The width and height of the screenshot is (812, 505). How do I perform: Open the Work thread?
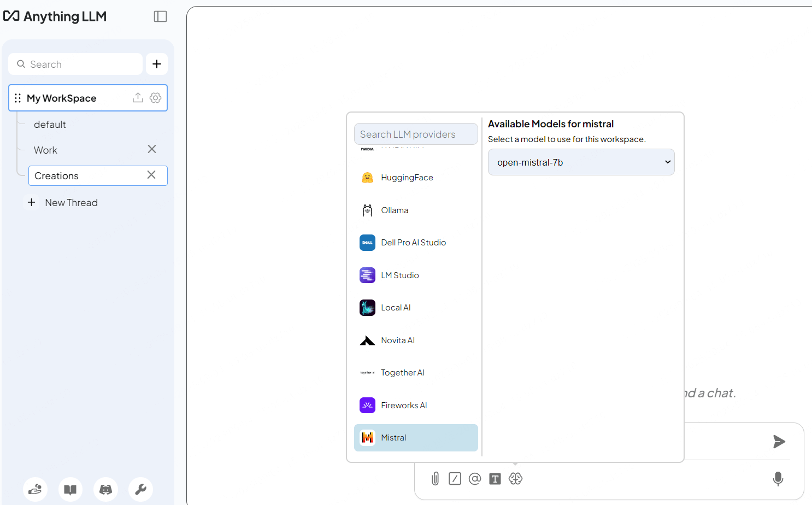45,150
